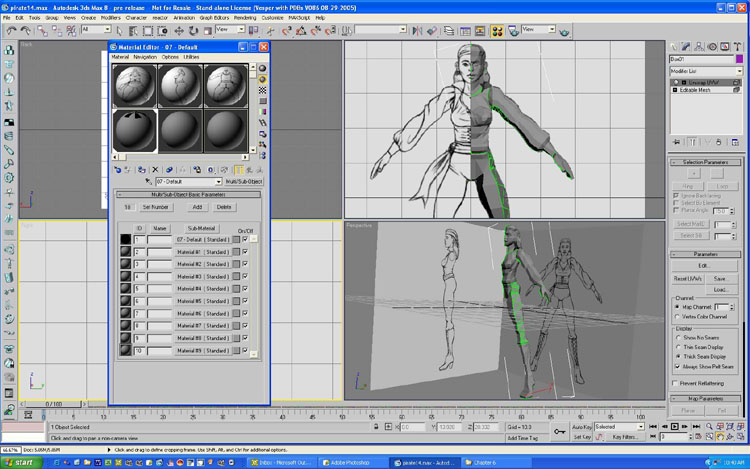Select the Move transform tool
The width and height of the screenshot is (750, 469).
click(x=177, y=30)
